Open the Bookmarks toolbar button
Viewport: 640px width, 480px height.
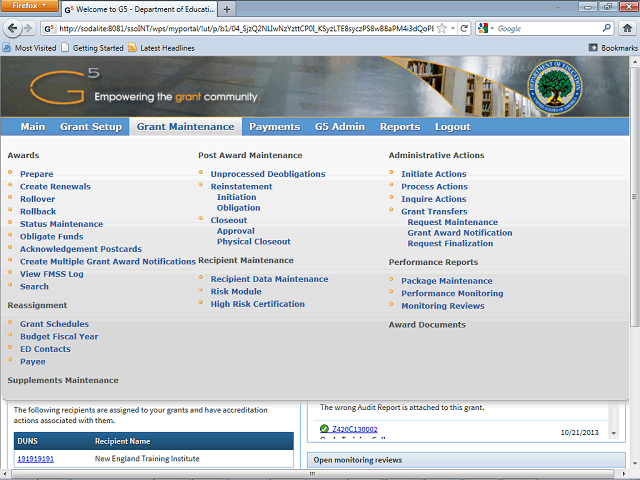click(x=613, y=48)
